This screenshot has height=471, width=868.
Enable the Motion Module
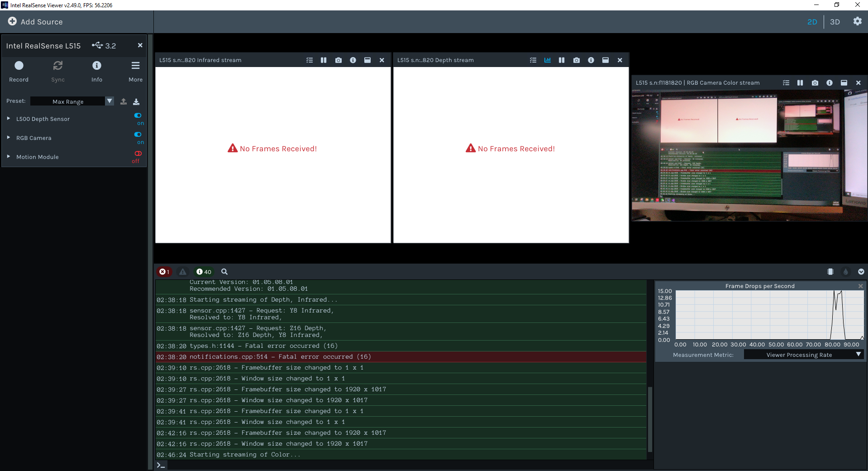138,154
